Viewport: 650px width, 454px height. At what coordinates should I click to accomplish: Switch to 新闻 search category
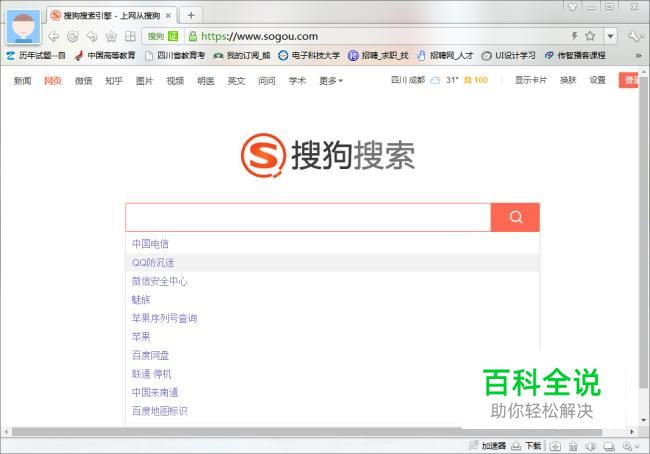pyautogui.click(x=22, y=80)
